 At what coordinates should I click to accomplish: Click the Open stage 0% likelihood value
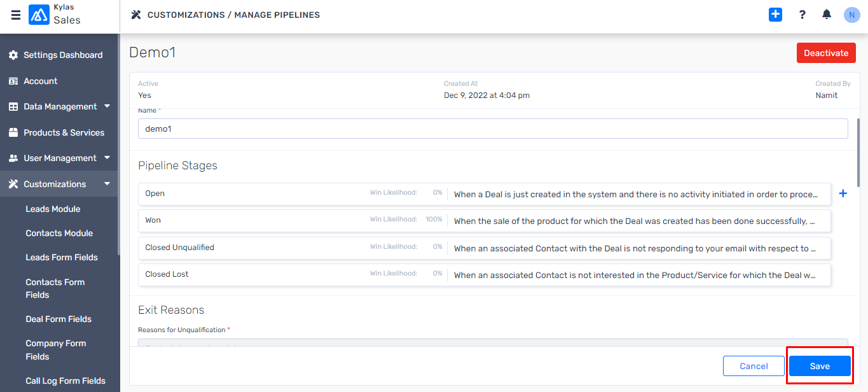(x=437, y=193)
